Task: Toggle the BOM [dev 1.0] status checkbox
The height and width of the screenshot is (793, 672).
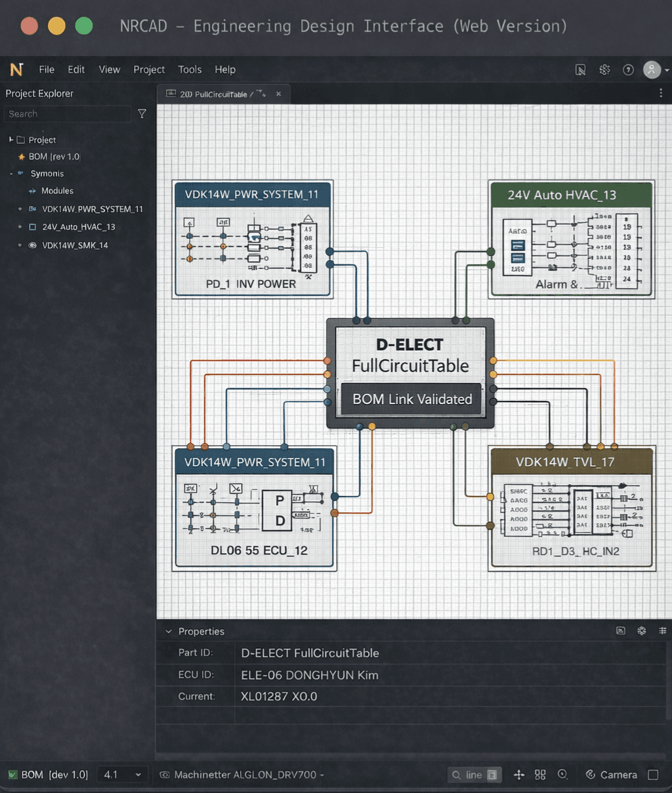Action: [12, 775]
